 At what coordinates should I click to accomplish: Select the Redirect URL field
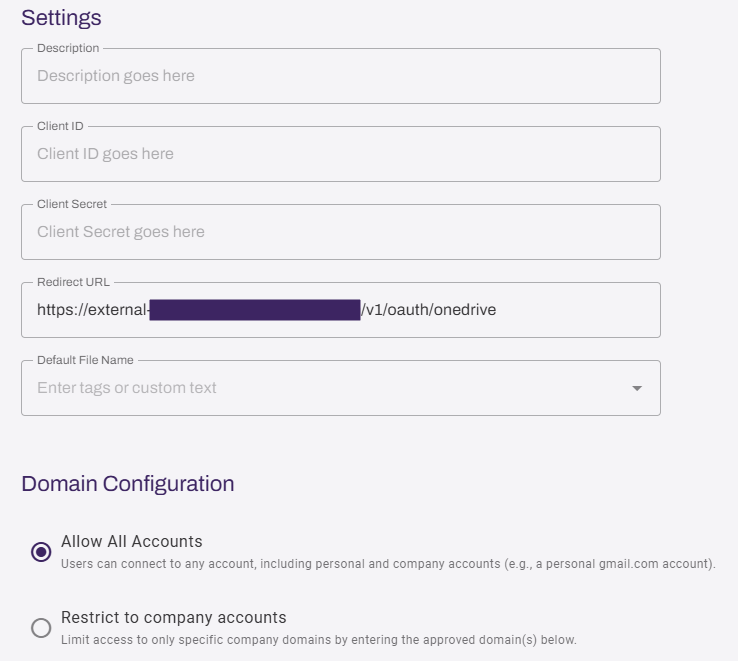tap(341, 310)
